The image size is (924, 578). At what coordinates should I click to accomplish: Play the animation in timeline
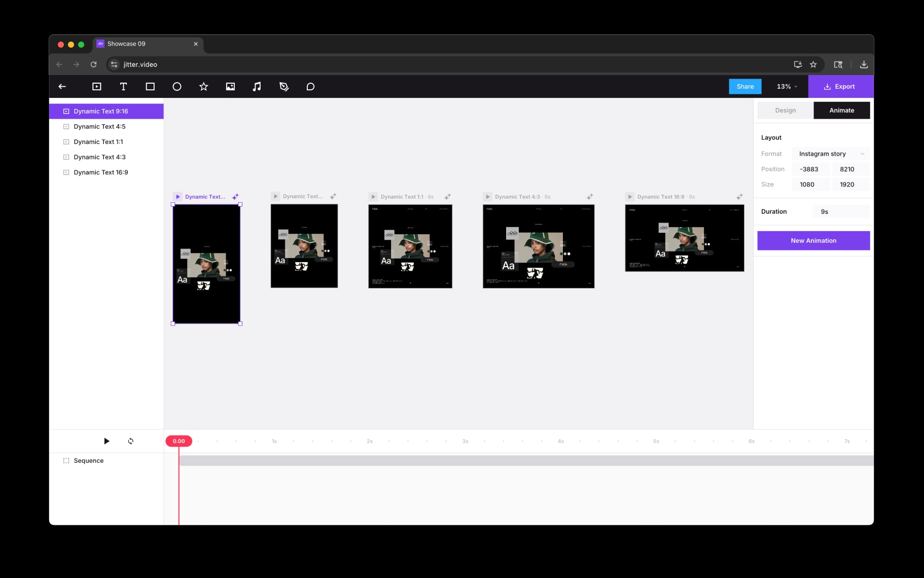[x=106, y=441]
